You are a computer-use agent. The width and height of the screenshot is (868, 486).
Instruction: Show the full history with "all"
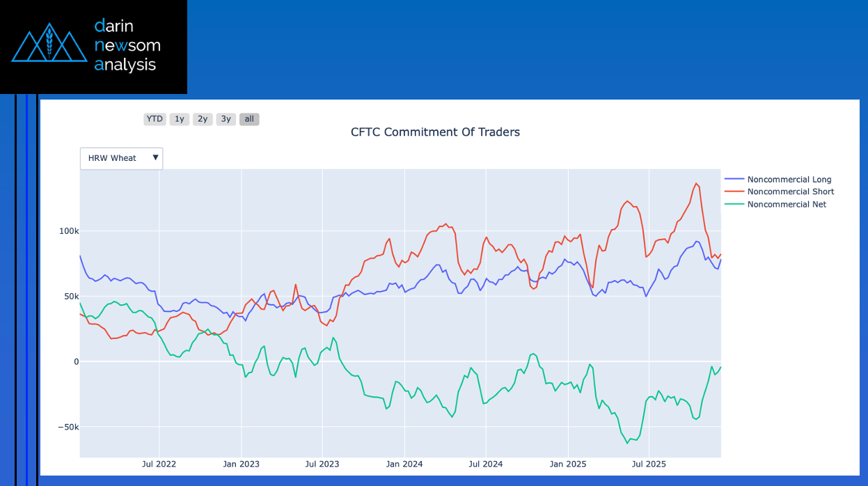(x=249, y=119)
